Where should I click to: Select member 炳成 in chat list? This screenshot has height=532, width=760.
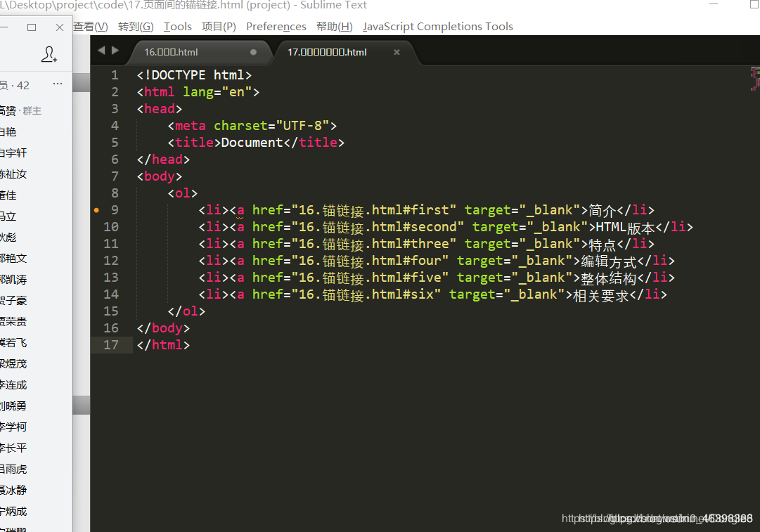pyautogui.click(x=13, y=511)
